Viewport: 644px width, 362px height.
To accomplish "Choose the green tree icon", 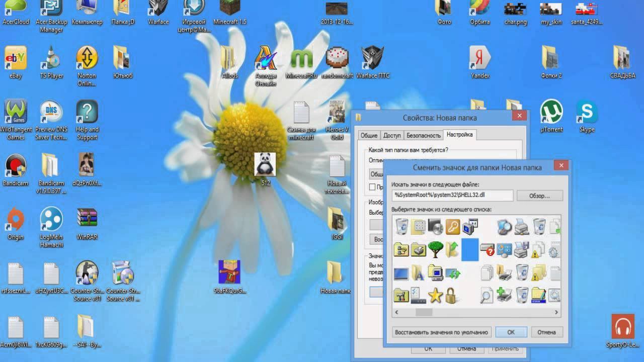I will pos(435,249).
